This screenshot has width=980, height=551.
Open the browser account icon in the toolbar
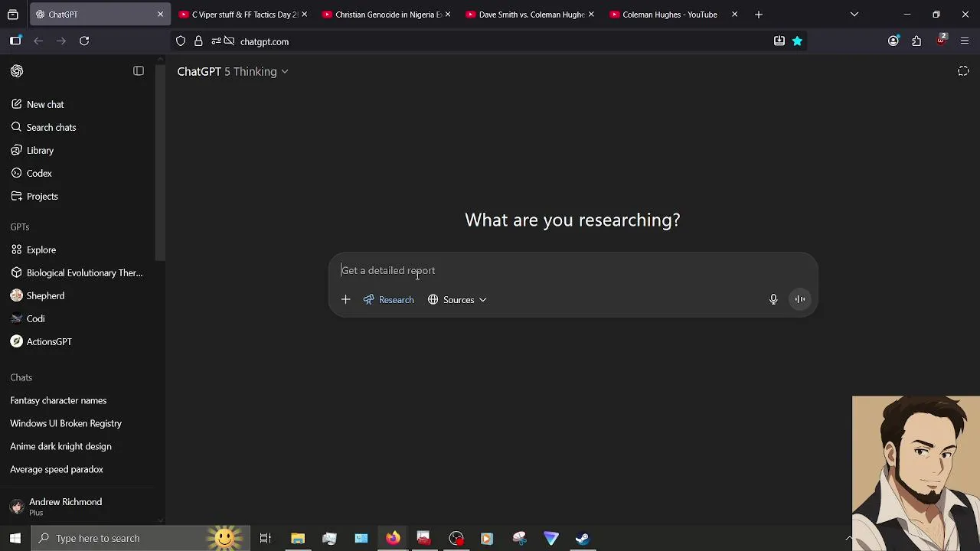coord(893,41)
